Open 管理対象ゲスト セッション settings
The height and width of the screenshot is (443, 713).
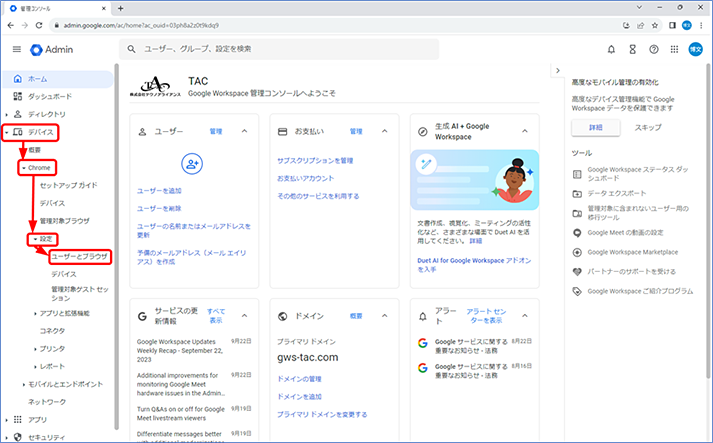[80, 293]
